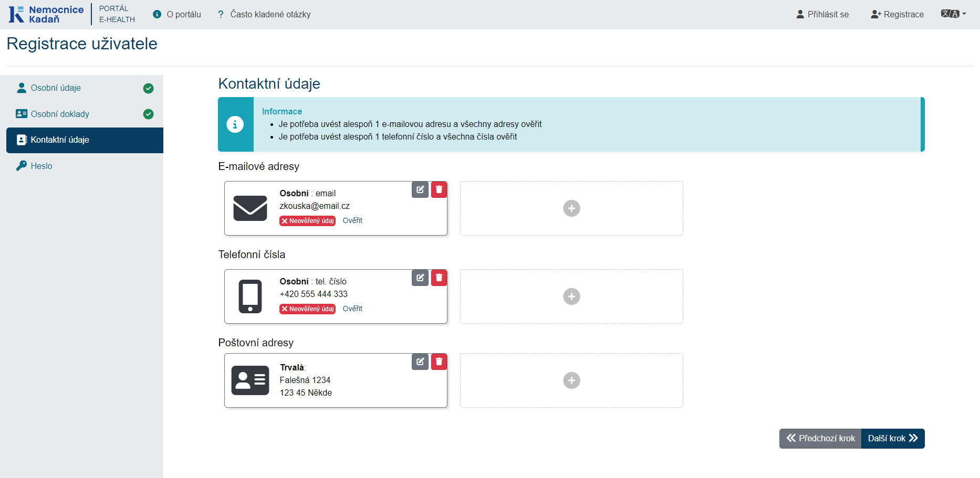Click the user icon beside Osobní údaje

coord(22,88)
